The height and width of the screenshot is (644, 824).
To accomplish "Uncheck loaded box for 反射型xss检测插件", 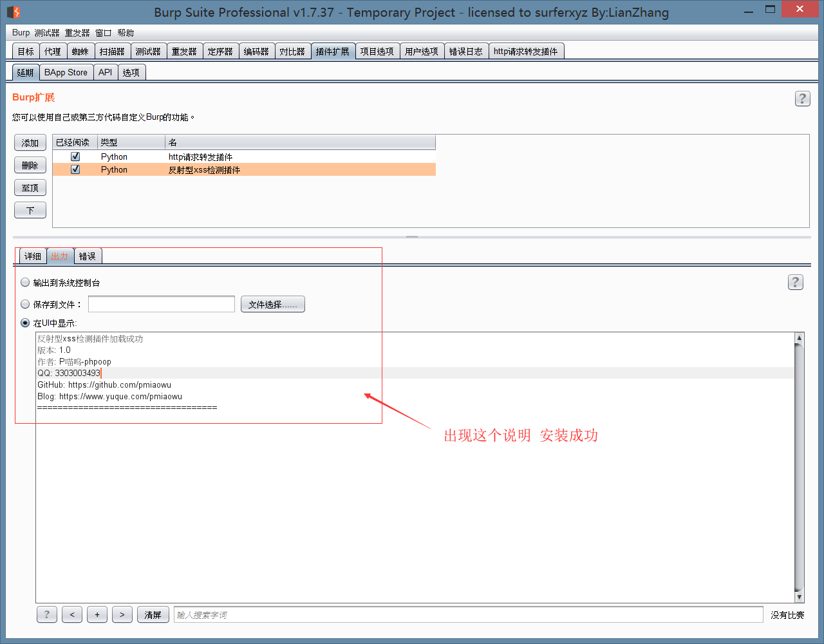I will (x=75, y=169).
